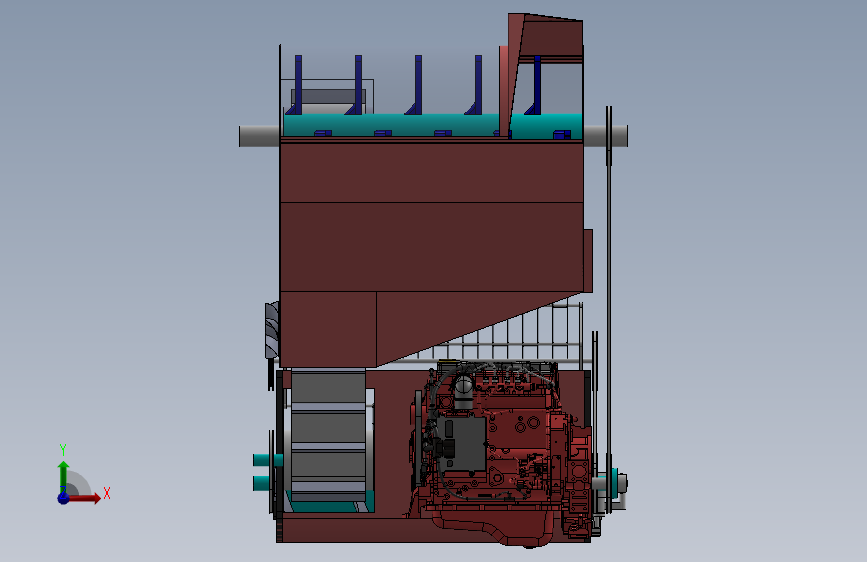Select the right end of the grey shaft
Image resolution: width=867 pixels, height=562 pixels.
pyautogui.click(x=605, y=136)
